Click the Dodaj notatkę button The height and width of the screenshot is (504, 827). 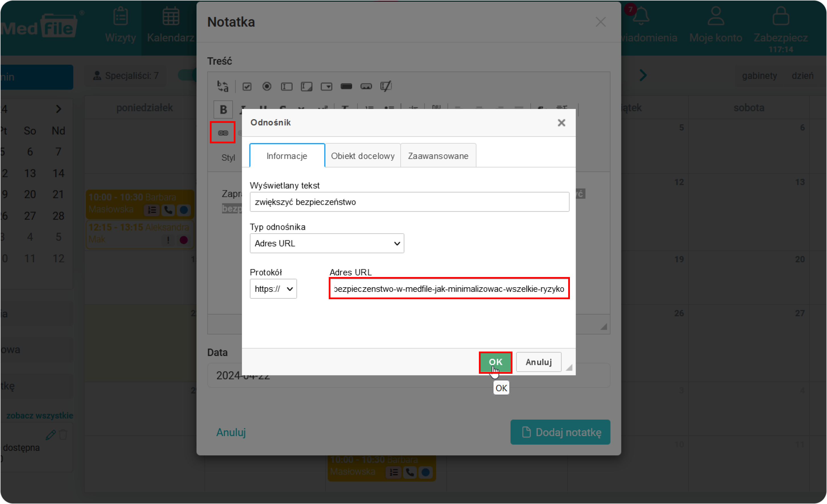[560, 432]
